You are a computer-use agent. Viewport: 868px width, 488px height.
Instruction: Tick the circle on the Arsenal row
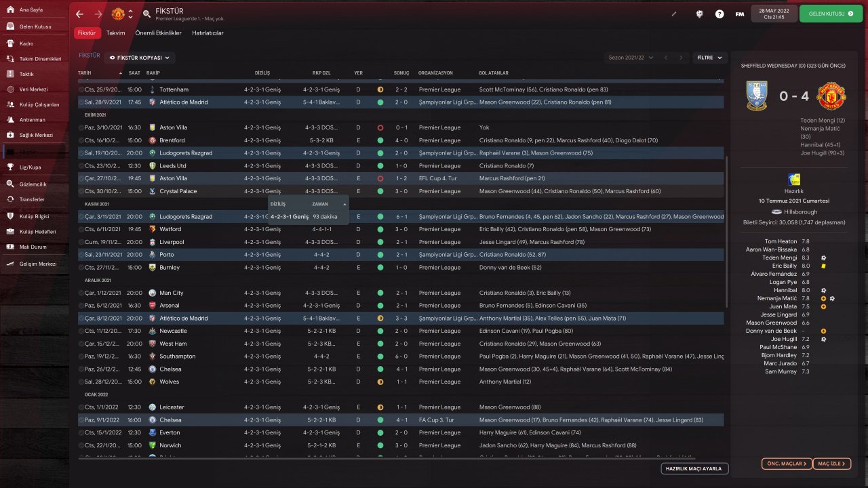(81, 306)
